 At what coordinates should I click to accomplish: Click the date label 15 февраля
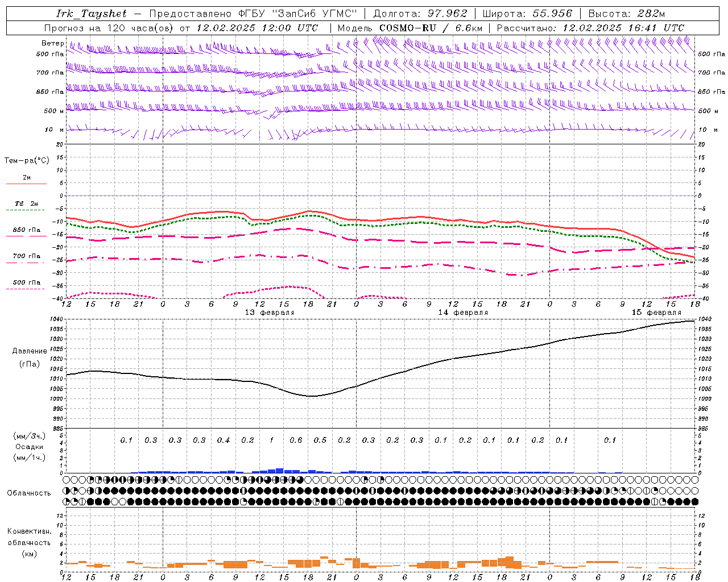656,313
